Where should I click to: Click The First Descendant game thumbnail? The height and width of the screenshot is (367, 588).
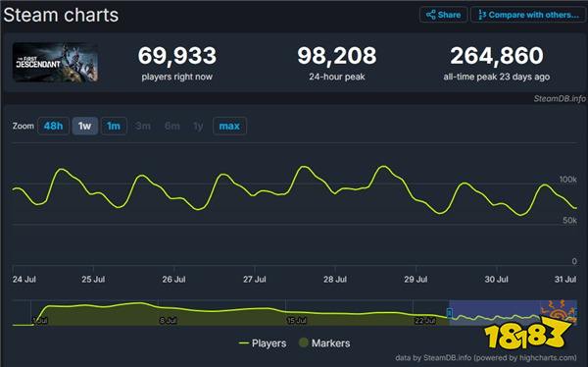(56, 63)
